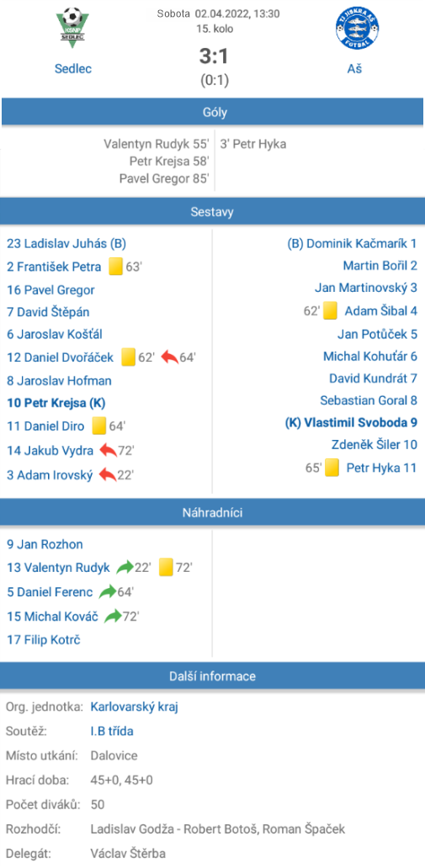Click green arrow next to Michal Kováč

point(113,617)
